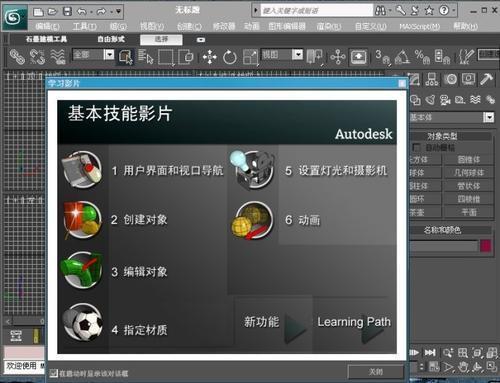
Task: Click the Window/Crossing selection toggle icon
Action: click(x=186, y=56)
